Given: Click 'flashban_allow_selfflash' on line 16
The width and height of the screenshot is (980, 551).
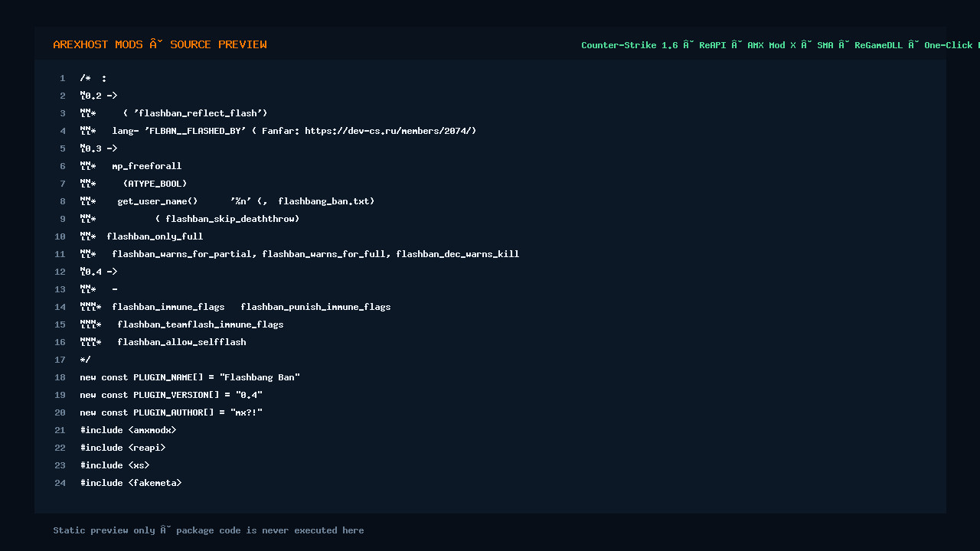Looking at the screenshot, I should coord(181,342).
